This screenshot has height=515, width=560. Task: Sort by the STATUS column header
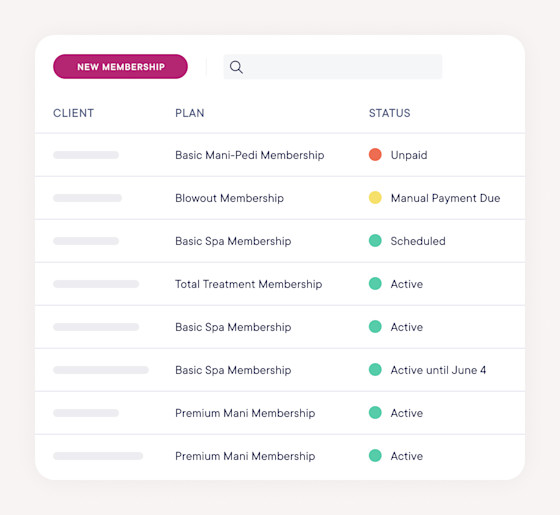[389, 113]
